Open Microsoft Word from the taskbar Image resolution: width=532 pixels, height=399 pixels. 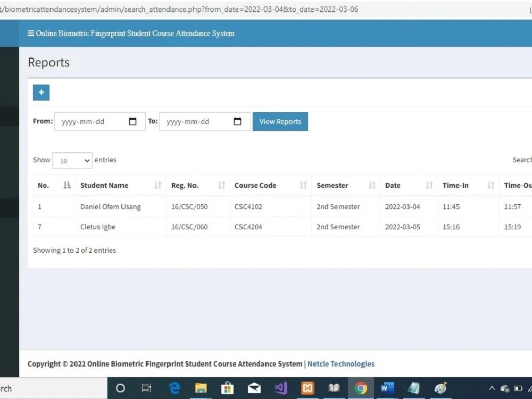click(x=387, y=388)
